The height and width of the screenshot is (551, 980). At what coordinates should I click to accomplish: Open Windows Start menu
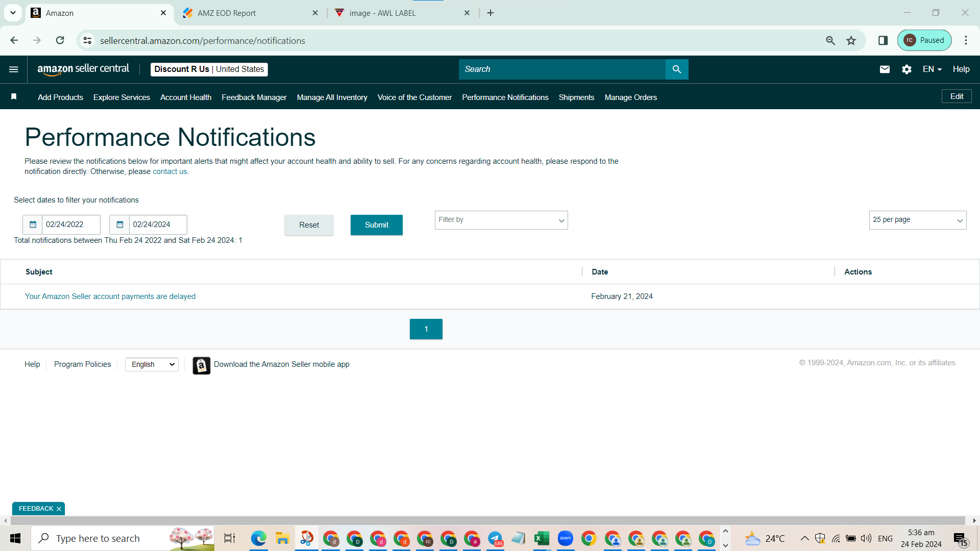click(15, 538)
